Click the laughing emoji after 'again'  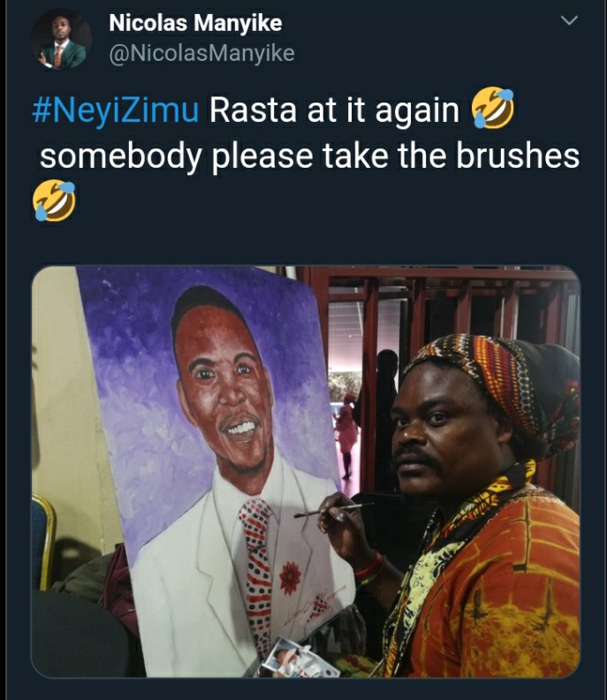tap(493, 108)
